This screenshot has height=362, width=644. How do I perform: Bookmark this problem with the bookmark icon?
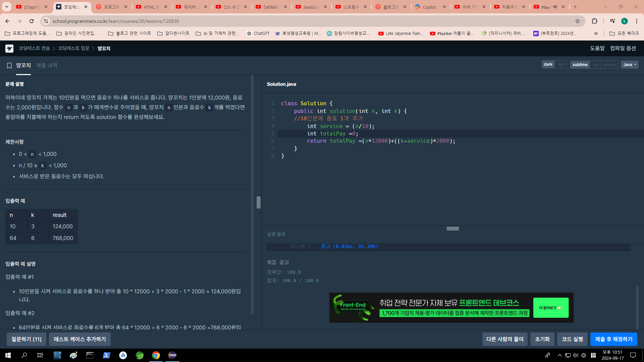pyautogui.click(x=9, y=66)
